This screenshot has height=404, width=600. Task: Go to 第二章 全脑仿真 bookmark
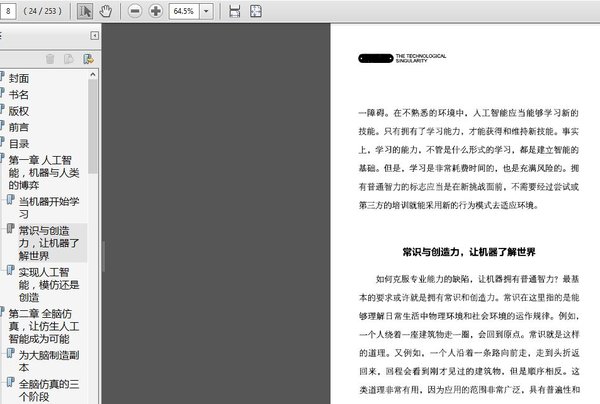click(44, 326)
